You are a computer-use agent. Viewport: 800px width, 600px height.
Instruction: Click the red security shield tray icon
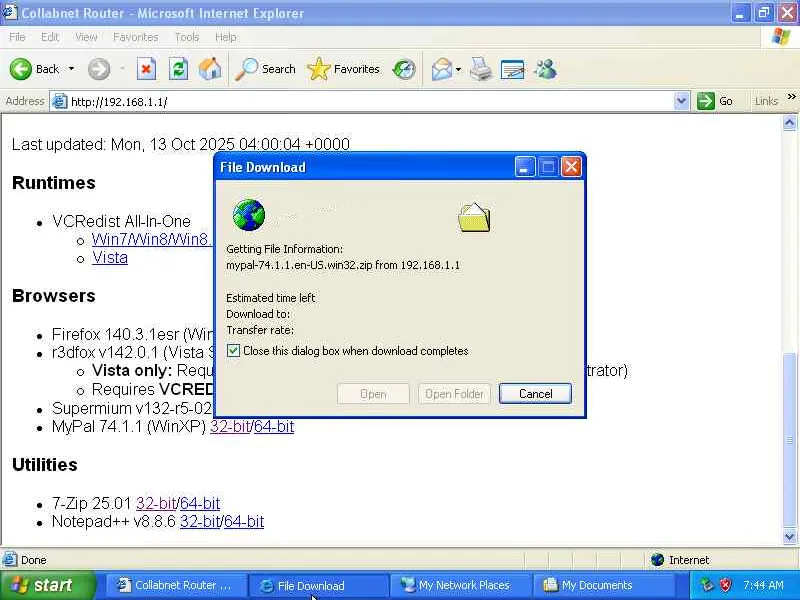(725, 585)
